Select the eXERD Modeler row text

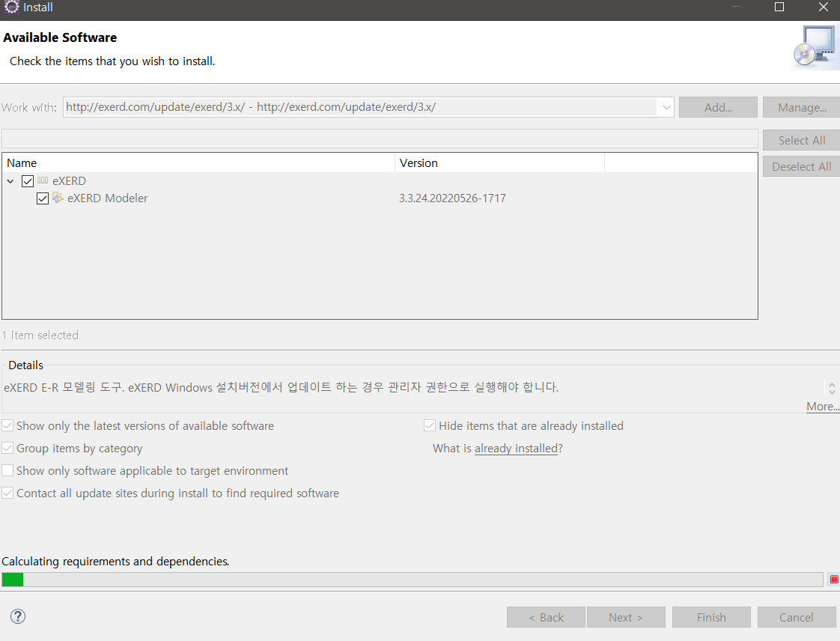tap(107, 198)
